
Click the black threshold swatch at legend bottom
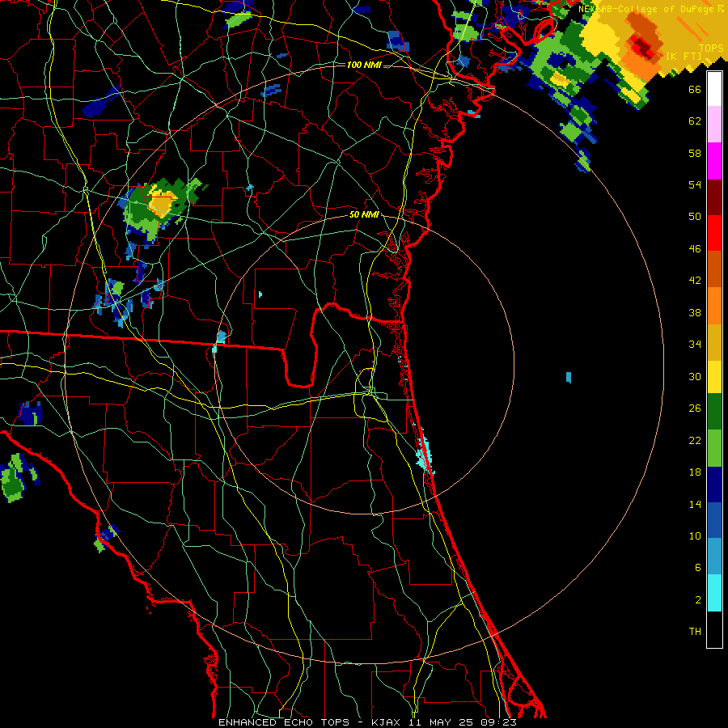pyautogui.click(x=714, y=629)
